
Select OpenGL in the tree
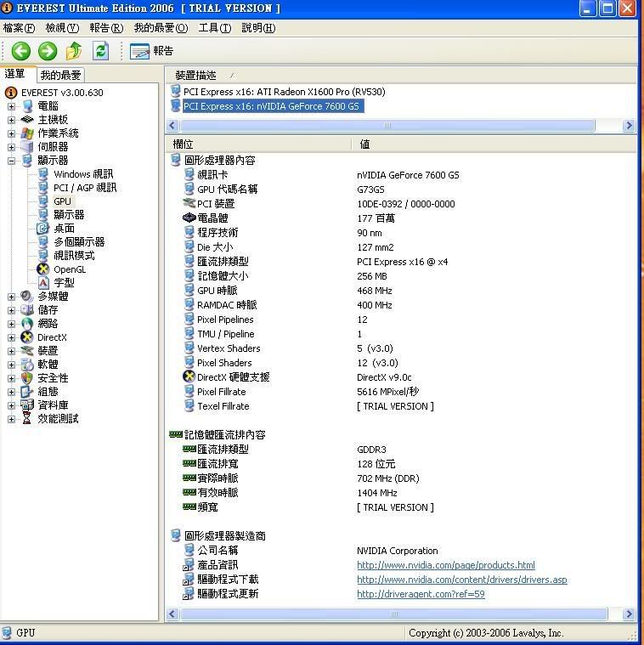(69, 269)
